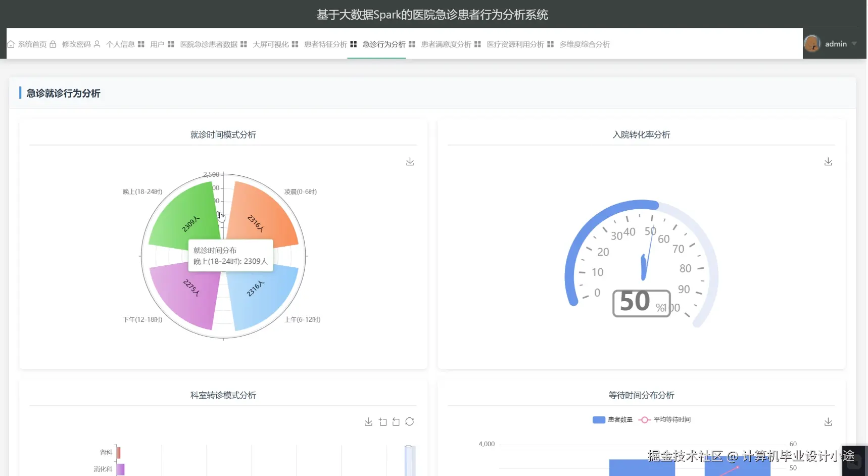Download the 入院转化率分析 gauge as image
Image resolution: width=868 pixels, height=476 pixels.
[x=828, y=161]
